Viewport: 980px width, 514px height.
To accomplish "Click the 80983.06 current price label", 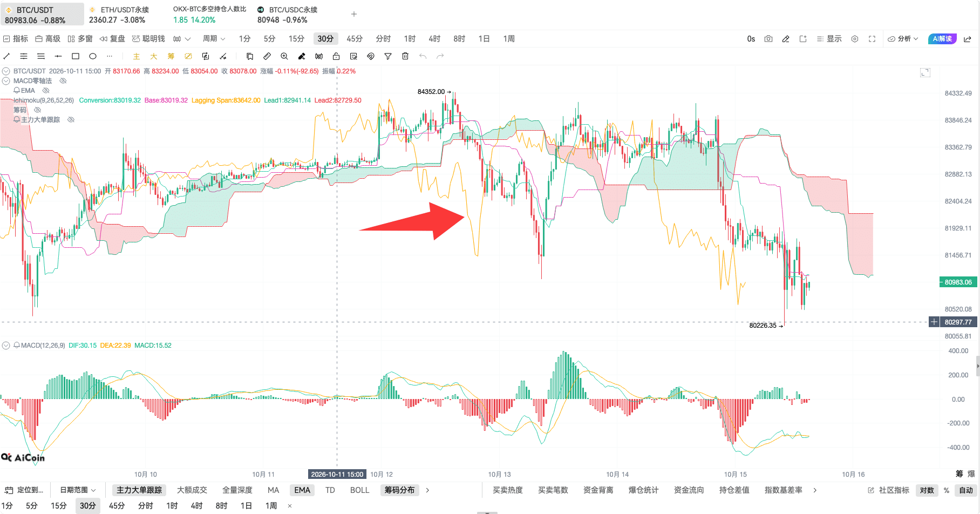I will click(x=958, y=282).
